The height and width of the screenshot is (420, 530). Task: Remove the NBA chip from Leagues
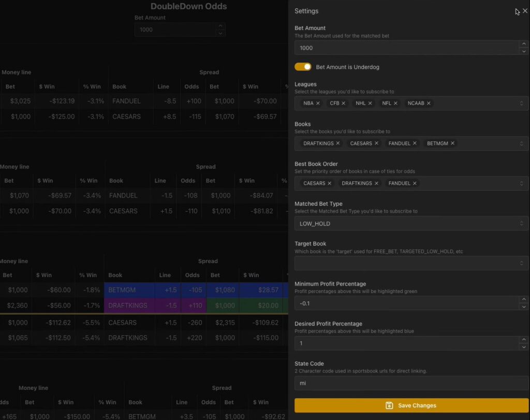coord(317,103)
